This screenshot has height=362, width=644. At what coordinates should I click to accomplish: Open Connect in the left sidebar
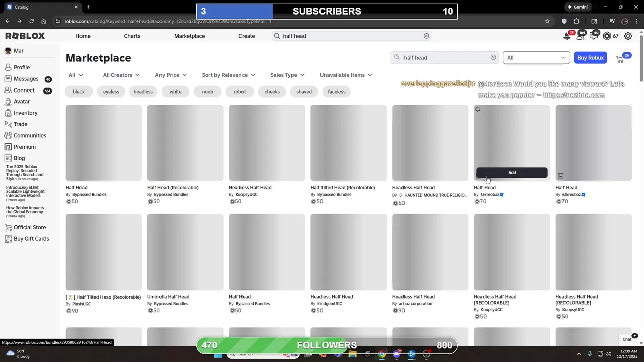pos(24,90)
